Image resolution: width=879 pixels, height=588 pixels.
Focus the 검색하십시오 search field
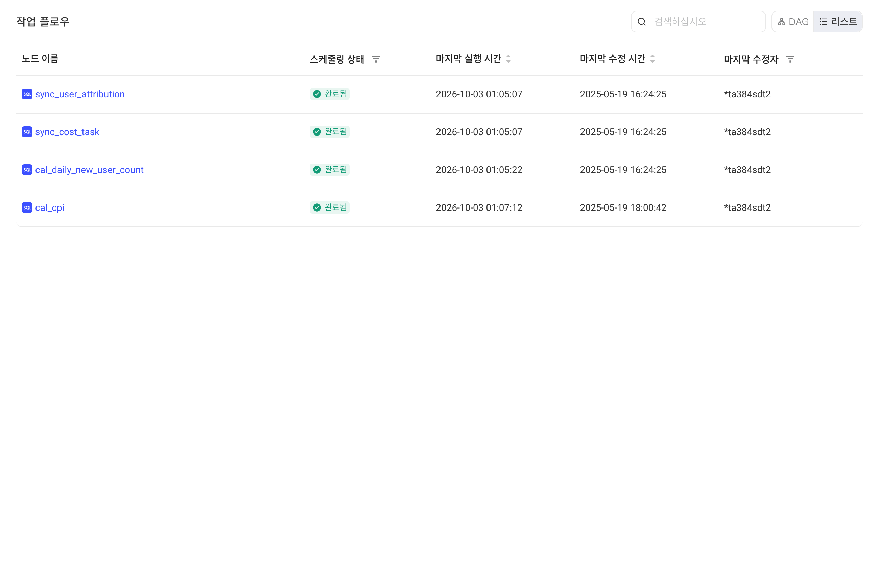pos(698,22)
